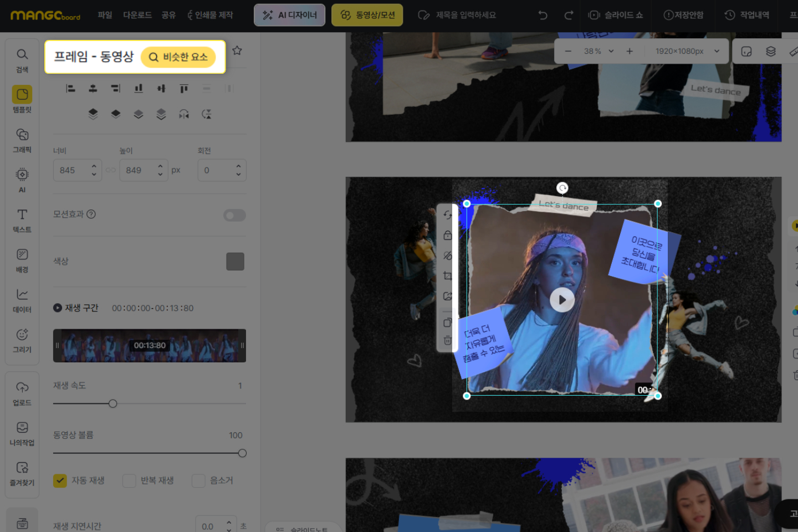Open the 파일 menu
Screen dimensions: 798x532
click(105, 15)
